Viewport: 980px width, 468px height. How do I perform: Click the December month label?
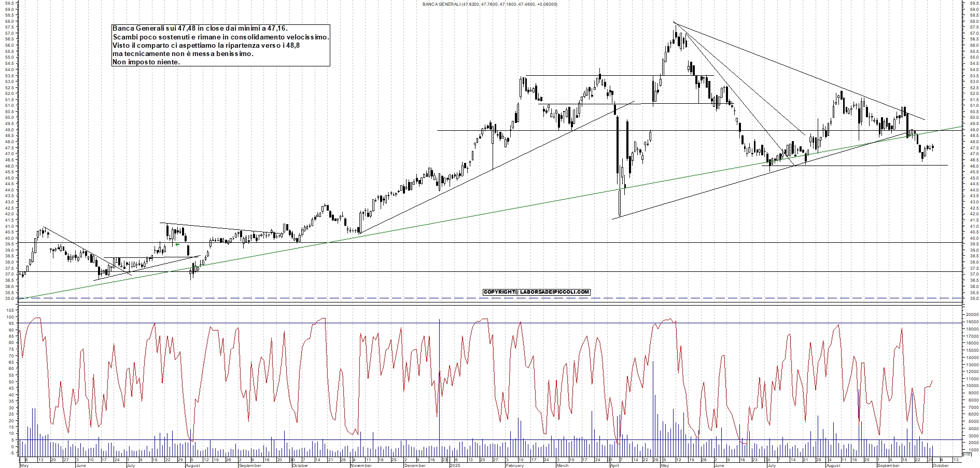414,465
